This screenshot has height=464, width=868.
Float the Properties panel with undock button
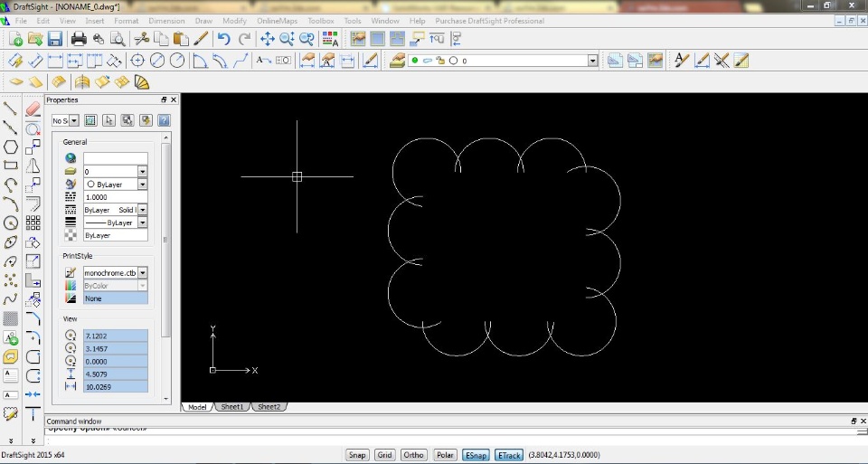[x=164, y=100]
